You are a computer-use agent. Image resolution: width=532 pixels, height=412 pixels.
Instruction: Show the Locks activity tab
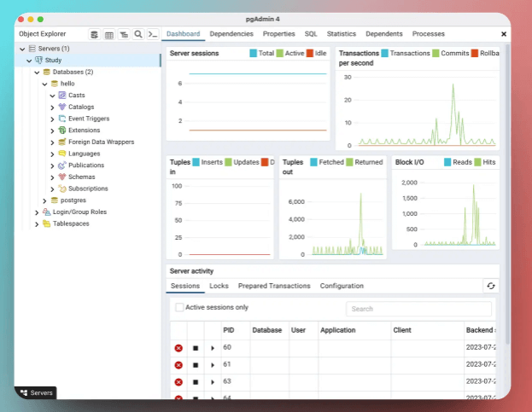pyautogui.click(x=219, y=286)
